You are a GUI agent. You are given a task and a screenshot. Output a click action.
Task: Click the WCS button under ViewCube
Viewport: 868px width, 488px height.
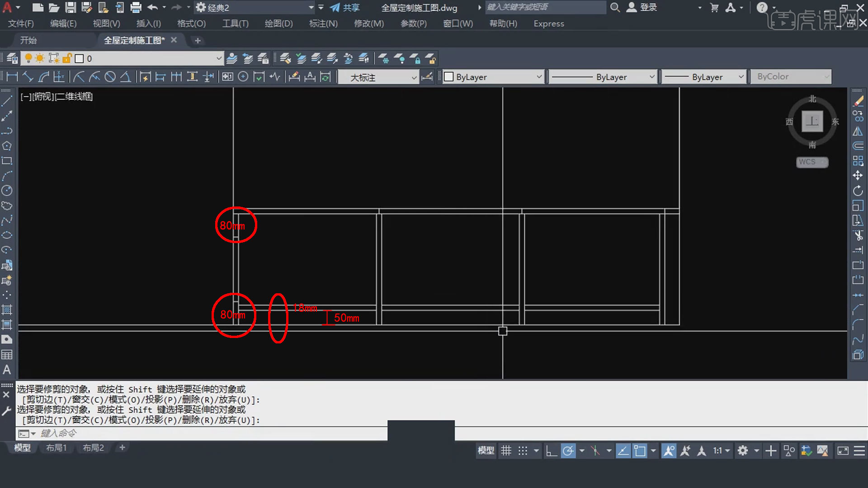pyautogui.click(x=811, y=162)
